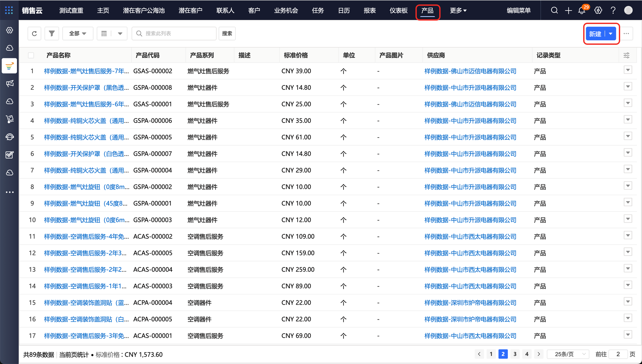The image size is (642, 364).
Task: Expand the 全部 view dropdown
Action: coord(78,33)
